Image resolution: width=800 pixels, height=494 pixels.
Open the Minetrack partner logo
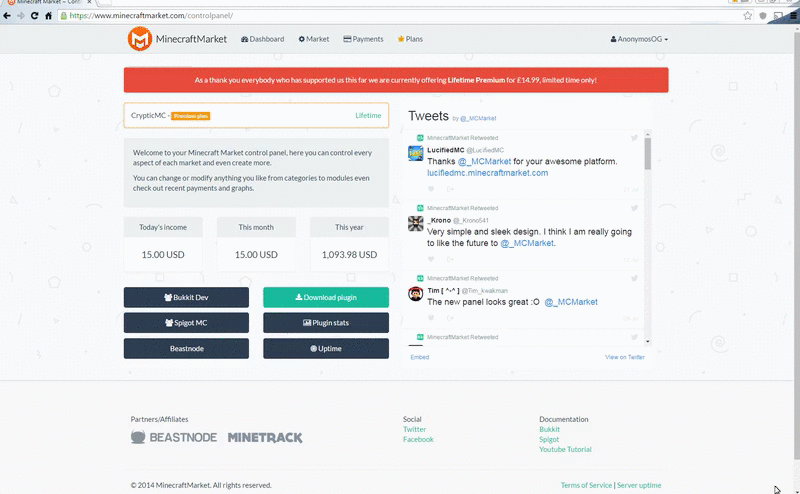tap(265, 438)
